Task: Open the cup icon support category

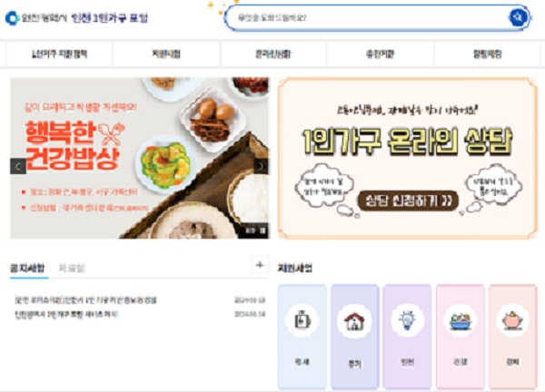Action: [x=302, y=336]
